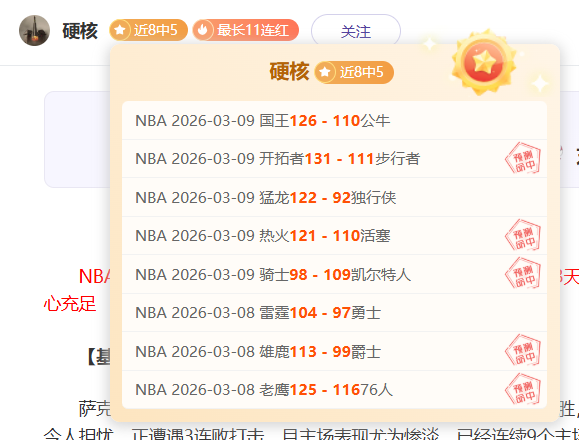Select row 开拓者131 - 111步行者

pyautogui.click(x=335, y=159)
